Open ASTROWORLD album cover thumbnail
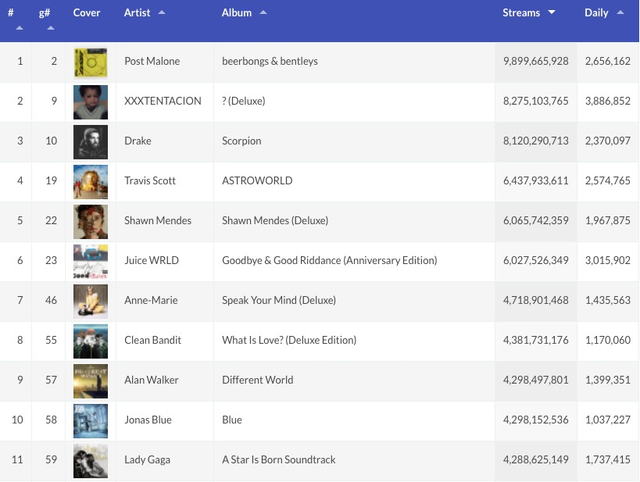Viewport: 640px width, 482px height. [91, 182]
